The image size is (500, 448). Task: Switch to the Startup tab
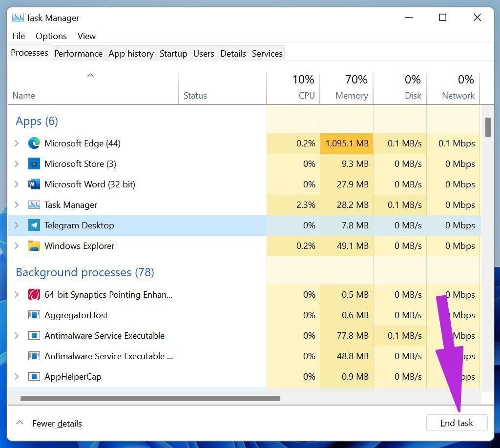[x=173, y=54]
